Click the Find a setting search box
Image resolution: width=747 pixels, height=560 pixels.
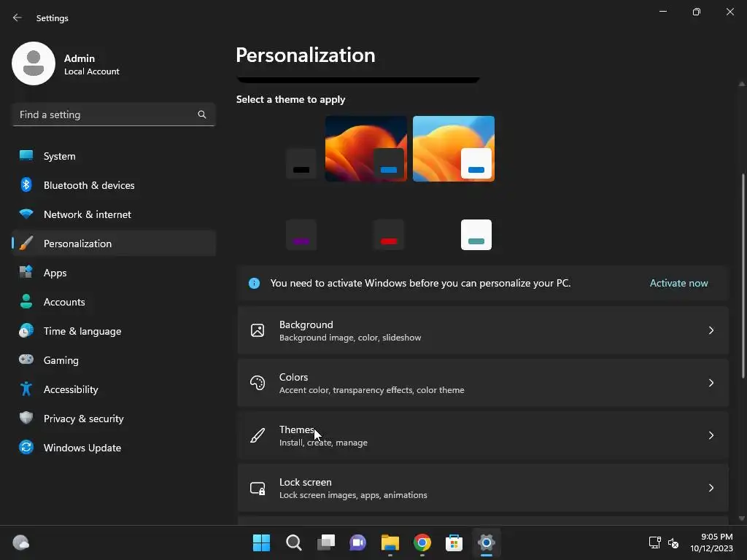114,114
